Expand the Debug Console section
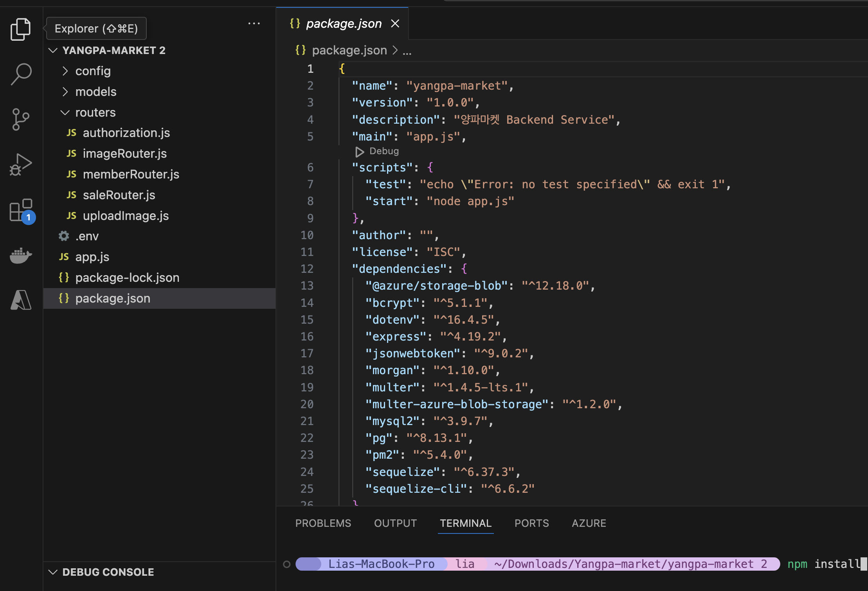 108,572
